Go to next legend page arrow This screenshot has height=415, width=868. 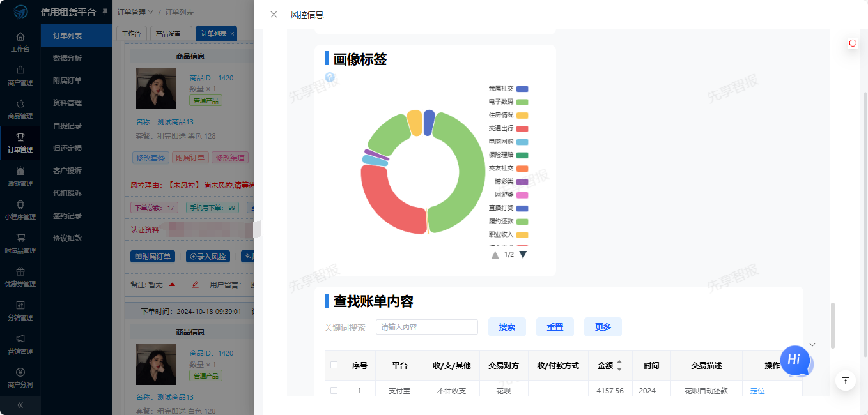pyautogui.click(x=523, y=254)
